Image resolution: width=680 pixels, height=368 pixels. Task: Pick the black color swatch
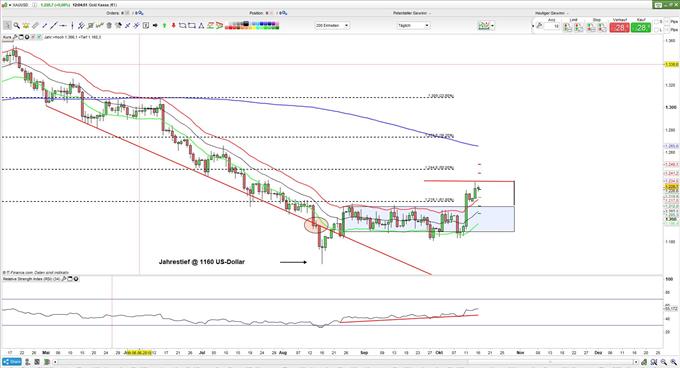246,24
